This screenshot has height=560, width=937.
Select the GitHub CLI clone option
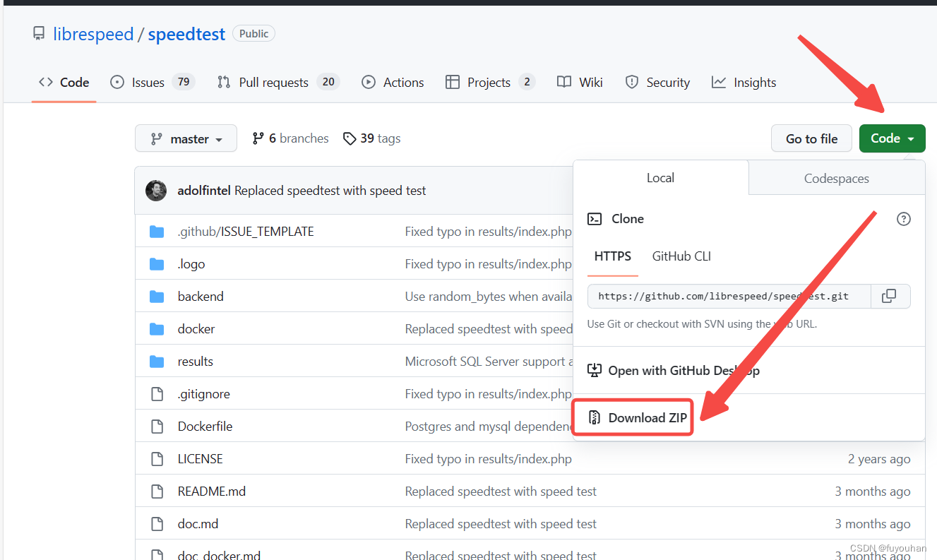click(x=681, y=256)
